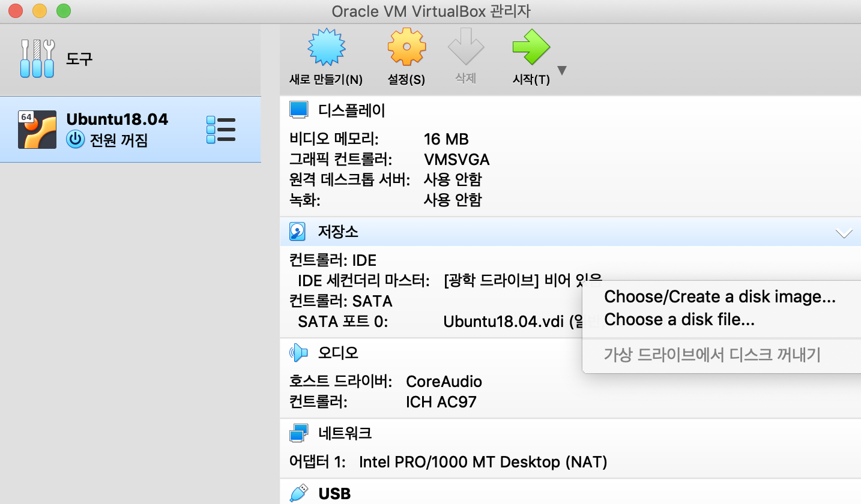Open the 디스플레이 section header link
This screenshot has height=504, width=861.
(x=352, y=110)
